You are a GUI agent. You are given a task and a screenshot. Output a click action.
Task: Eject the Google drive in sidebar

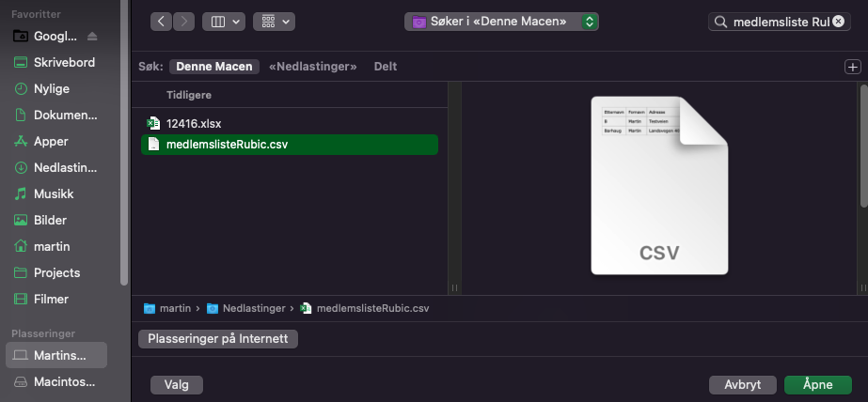pos(92,37)
